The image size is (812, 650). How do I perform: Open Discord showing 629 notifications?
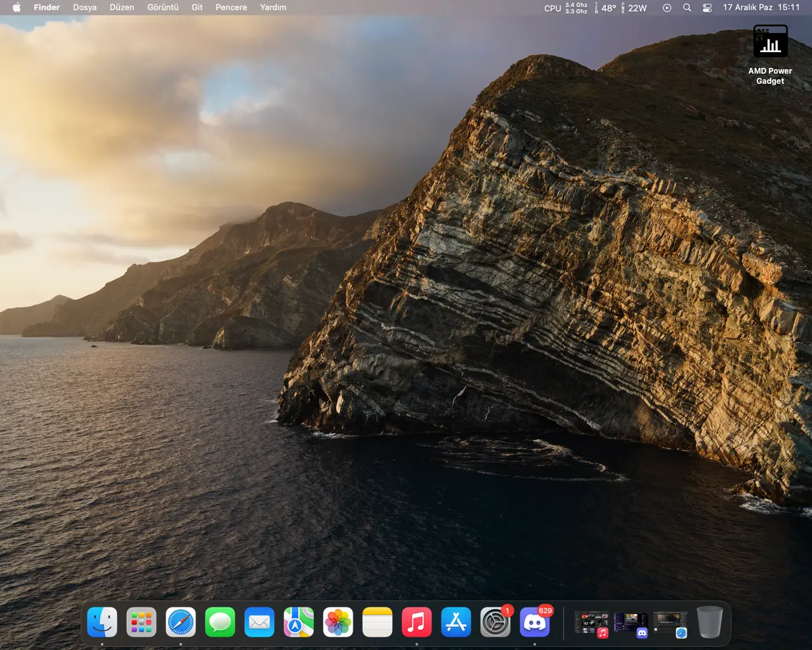point(535,622)
